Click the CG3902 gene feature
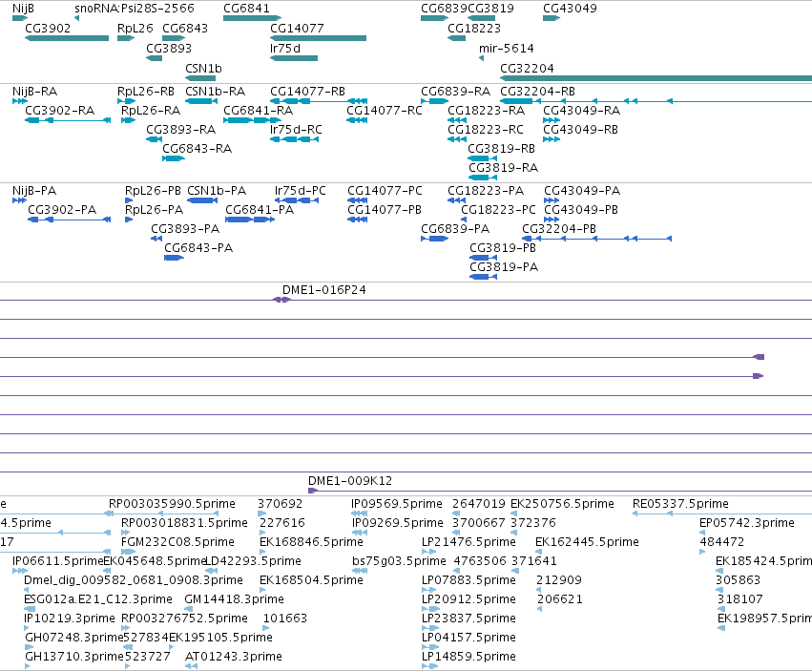Screen dimensions: 812x671 tap(67, 38)
